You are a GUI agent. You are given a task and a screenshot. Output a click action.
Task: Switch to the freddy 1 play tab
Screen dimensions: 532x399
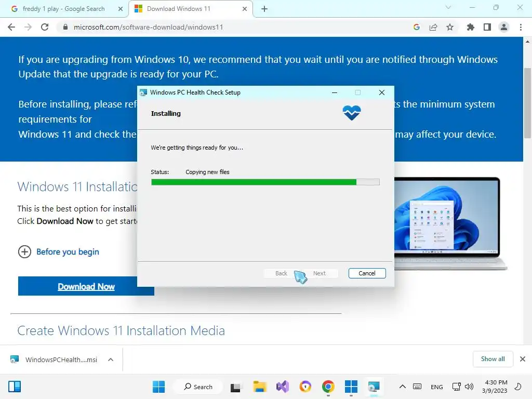tap(64, 9)
